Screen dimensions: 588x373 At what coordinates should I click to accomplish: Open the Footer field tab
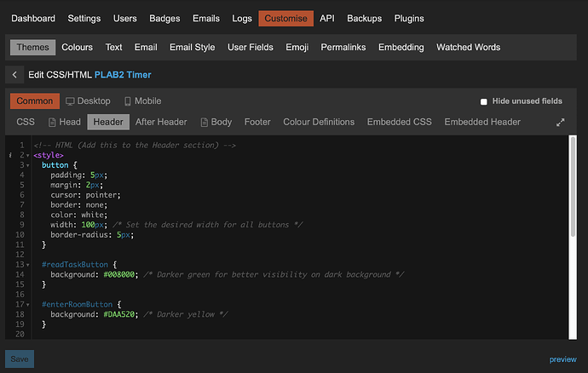click(x=257, y=123)
